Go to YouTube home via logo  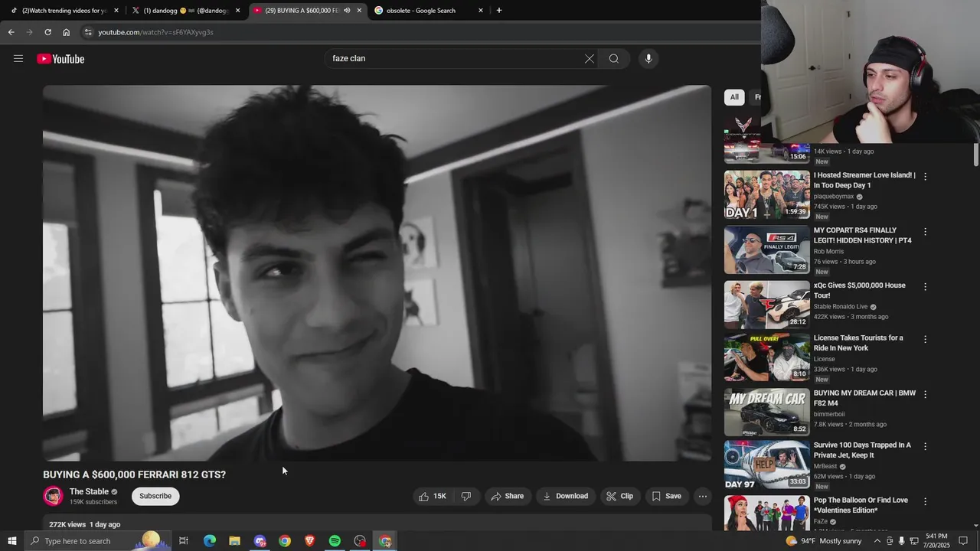coord(60,59)
